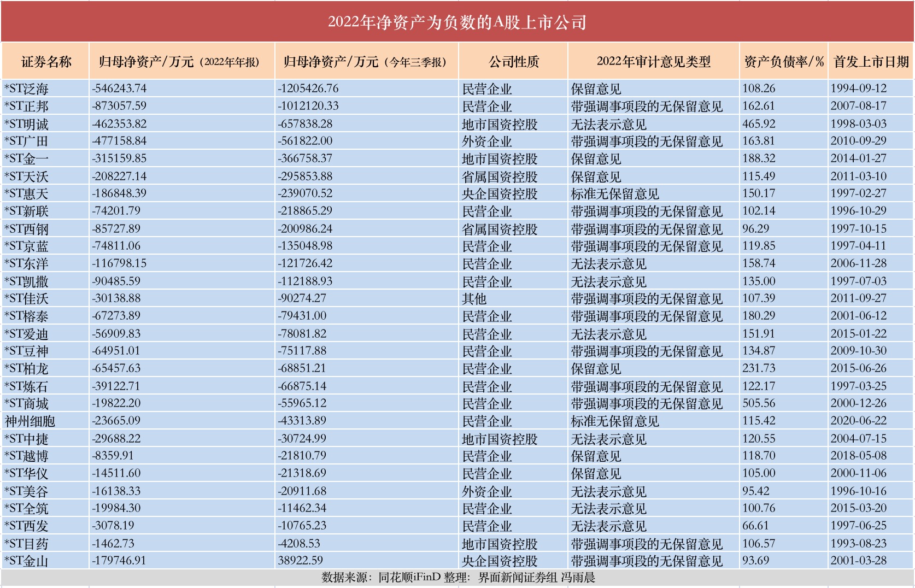Screen dimensions: 915x588
Task: Click the debt ratio "505.56"
Action: [x=759, y=403]
